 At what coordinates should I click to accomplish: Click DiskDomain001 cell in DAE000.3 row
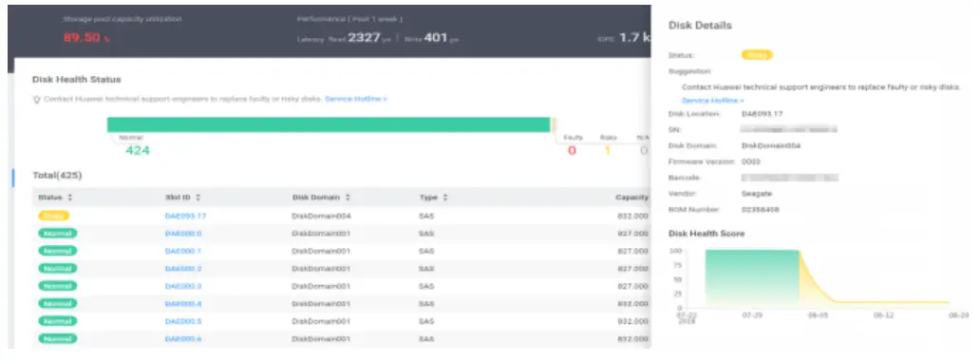(321, 286)
